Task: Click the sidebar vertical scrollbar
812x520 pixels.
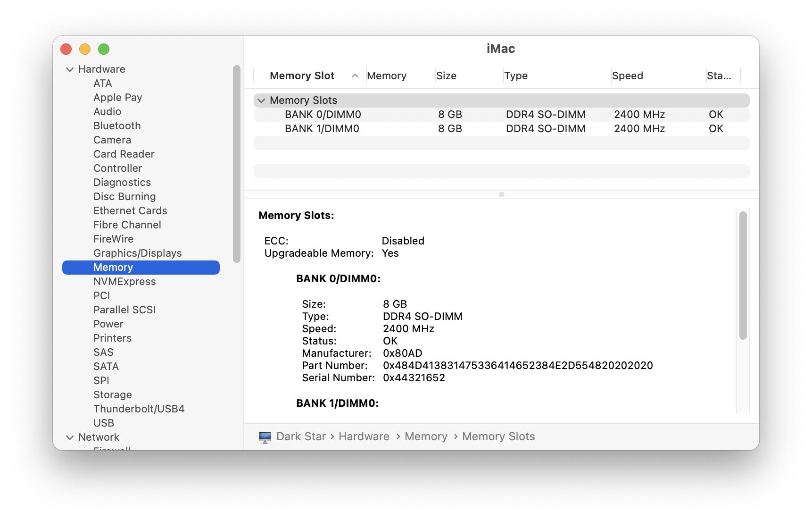Action: [237, 164]
